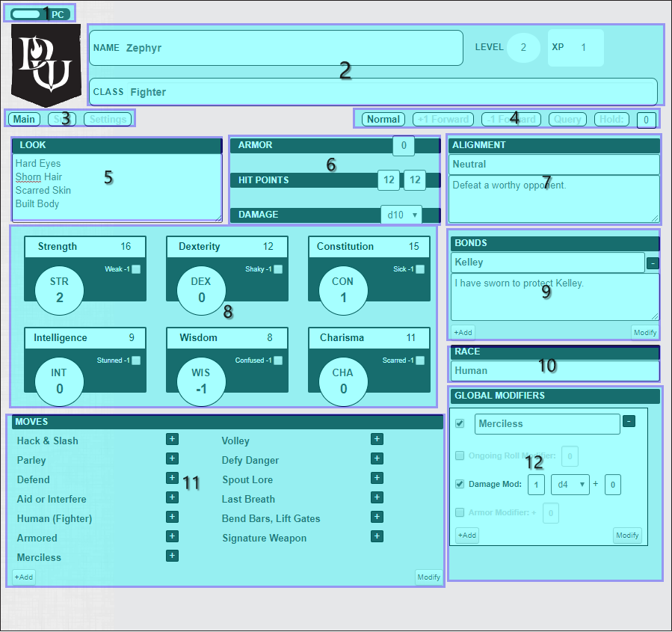The image size is (672, 632).
Task: Expand the Defy Danger move plus icon
Action: [377, 458]
